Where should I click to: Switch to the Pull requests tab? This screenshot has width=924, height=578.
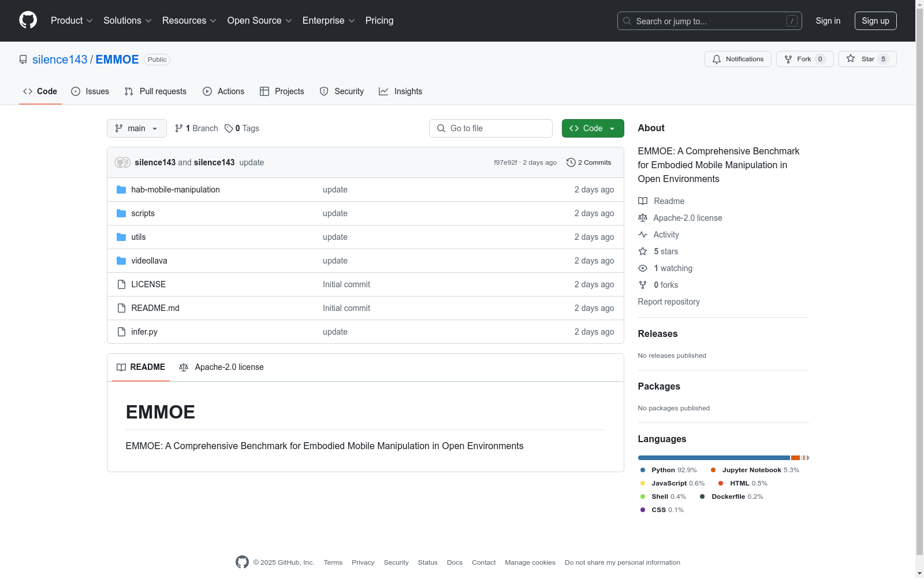155,91
